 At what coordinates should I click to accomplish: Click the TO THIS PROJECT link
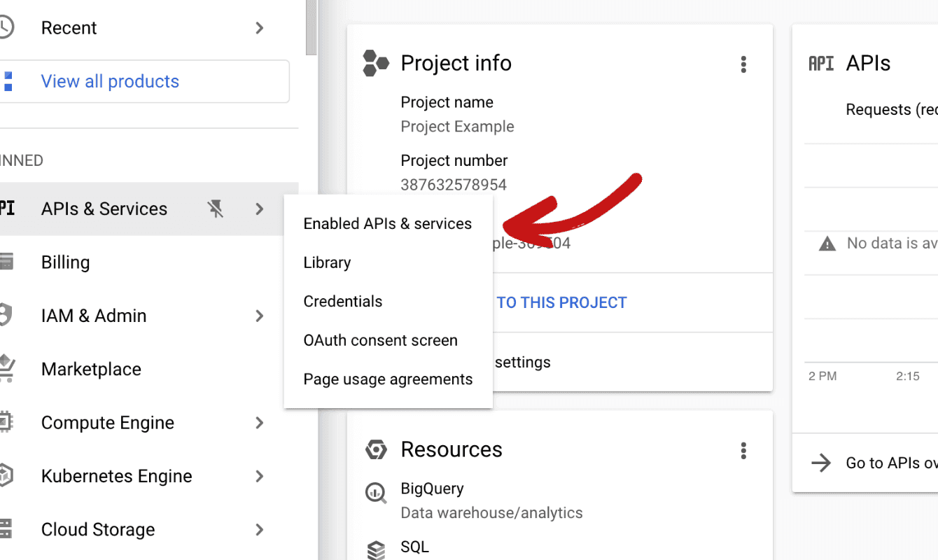pos(561,302)
